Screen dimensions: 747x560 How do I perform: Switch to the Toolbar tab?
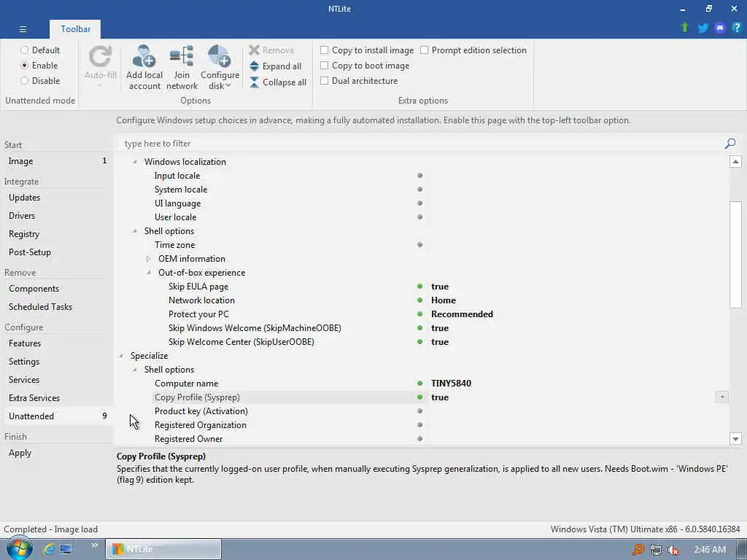tap(75, 29)
